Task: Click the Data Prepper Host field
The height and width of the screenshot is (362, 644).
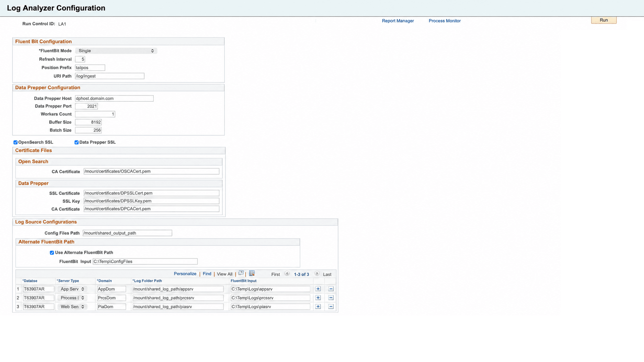Action: (114, 99)
